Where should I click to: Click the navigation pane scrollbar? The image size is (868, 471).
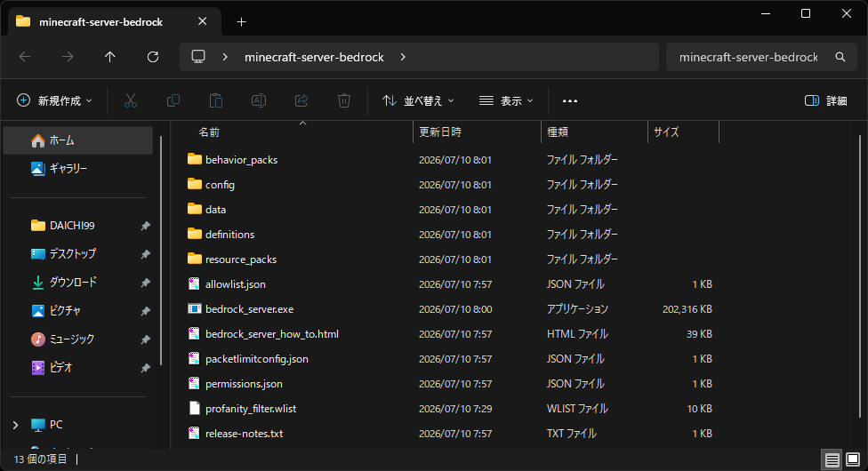[161, 251]
